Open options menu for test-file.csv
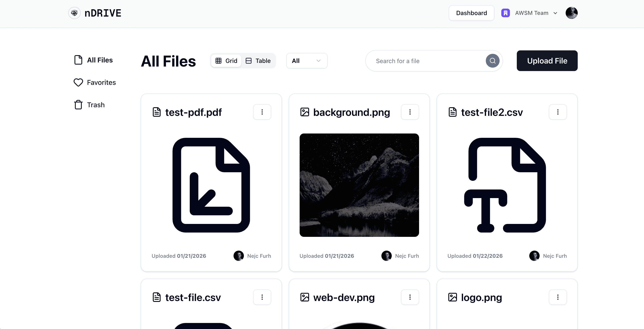This screenshot has width=644, height=329. (x=262, y=297)
